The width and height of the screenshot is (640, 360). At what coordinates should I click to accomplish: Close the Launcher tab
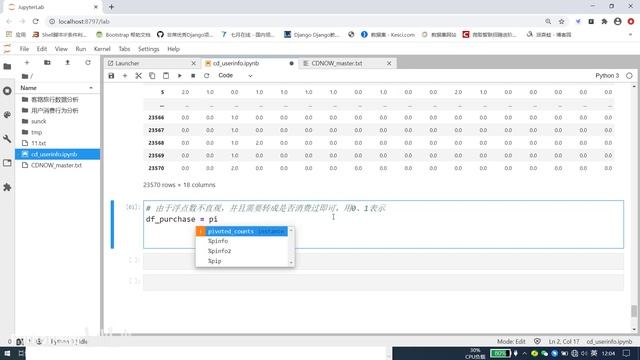point(193,63)
